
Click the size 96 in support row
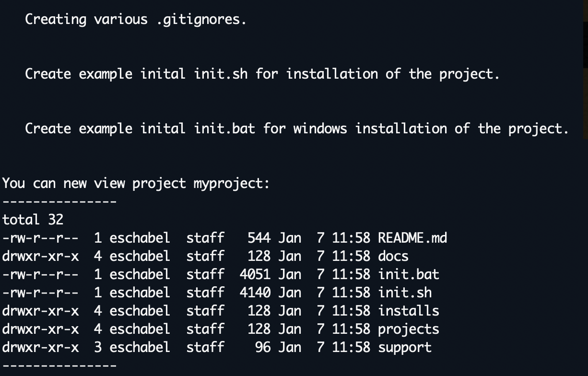click(263, 347)
